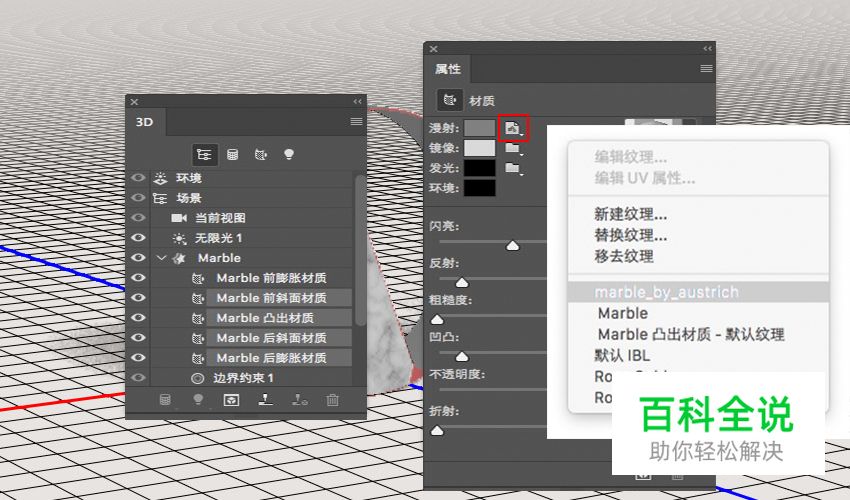Click the move-object-to-ground-plane icon in 3D panel footer
This screenshot has width=850, height=500.
pos(265,400)
